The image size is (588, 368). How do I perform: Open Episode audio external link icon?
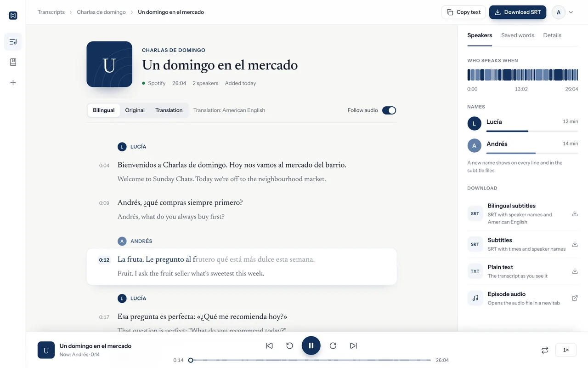click(575, 298)
